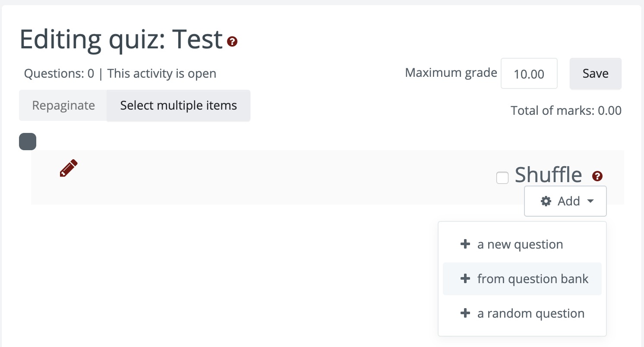Open the Shuffle help icon
Viewport: 644px width, 347px height.
[597, 176]
